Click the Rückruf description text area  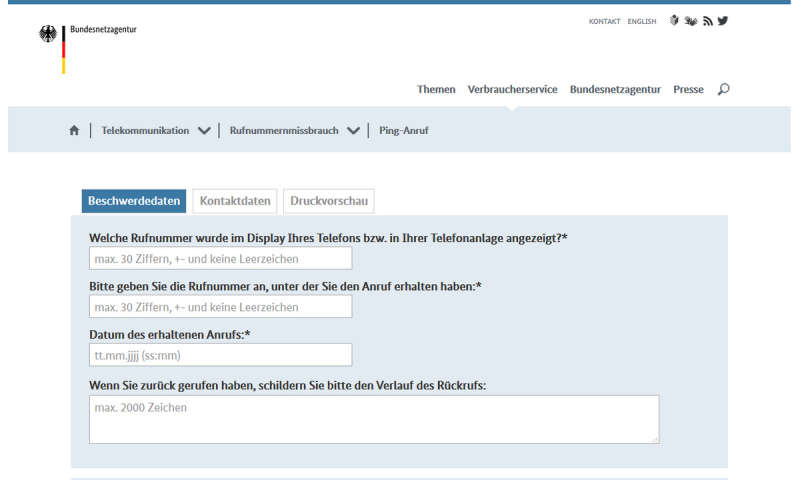coord(374,419)
